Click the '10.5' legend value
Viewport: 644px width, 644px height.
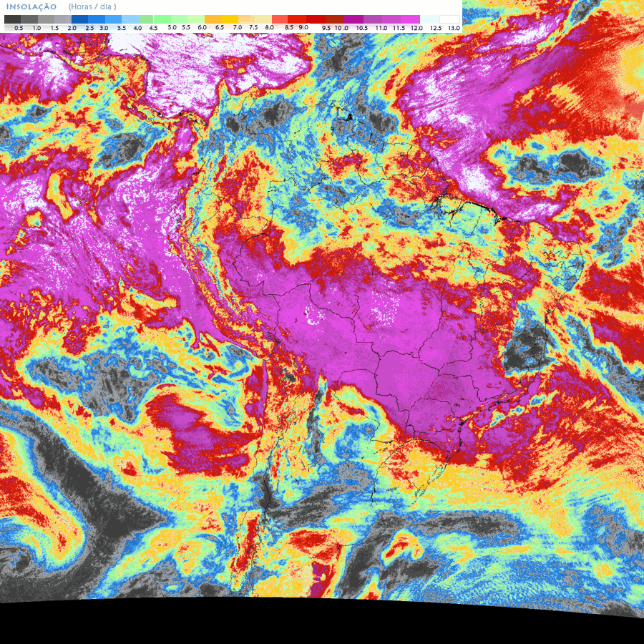tap(362, 28)
